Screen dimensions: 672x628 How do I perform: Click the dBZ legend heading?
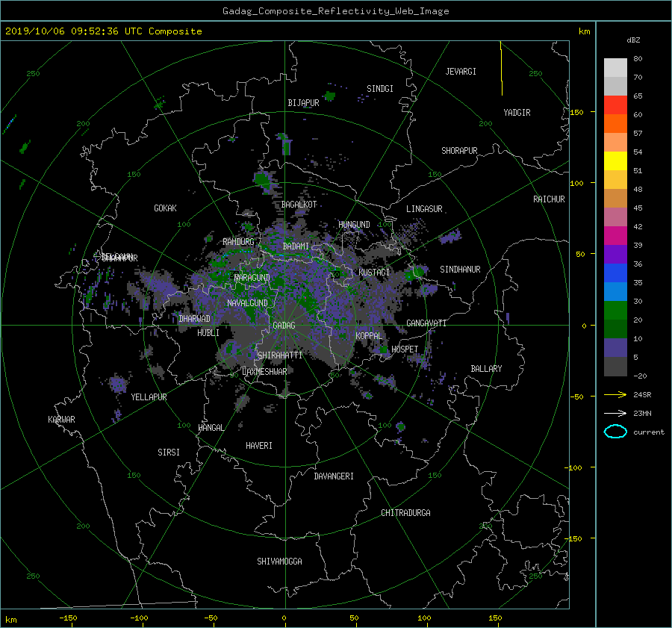point(633,40)
